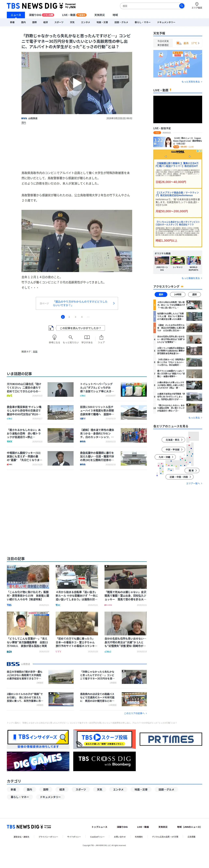Click the 地震・災害 category chip at bottom
This screenshot has height=868, width=209.
point(141,790)
